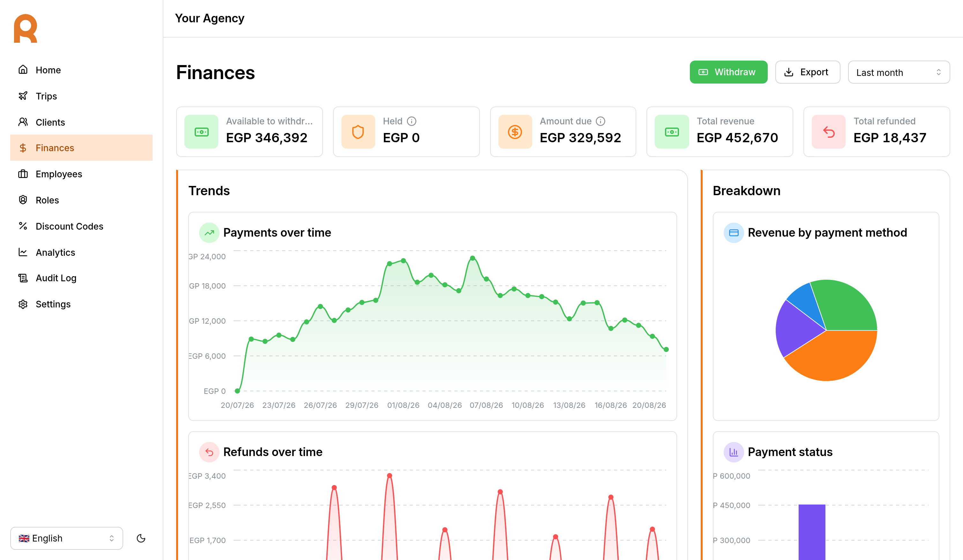Open the Analytics page
Image resolution: width=963 pixels, height=560 pixels.
(81, 252)
